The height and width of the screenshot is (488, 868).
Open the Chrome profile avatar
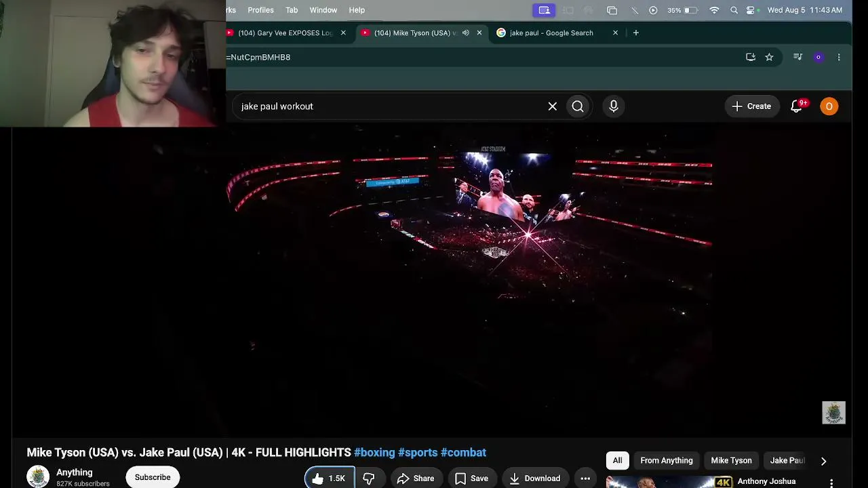point(818,58)
